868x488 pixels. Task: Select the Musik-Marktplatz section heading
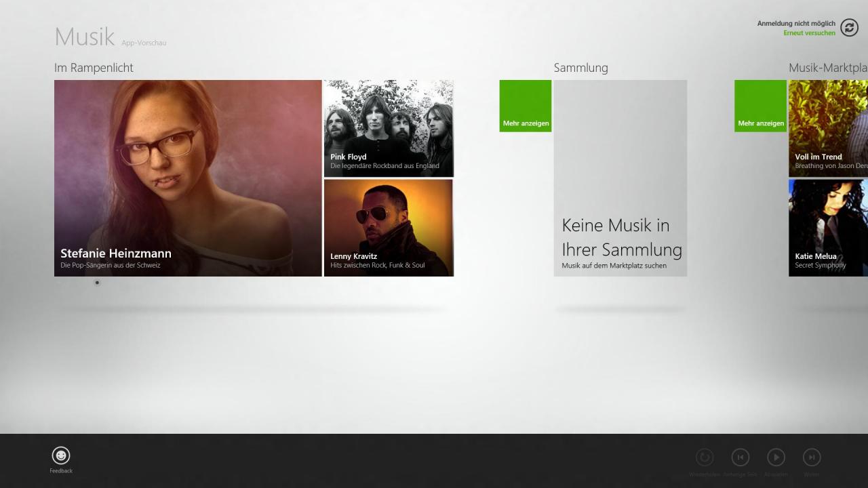coord(828,68)
